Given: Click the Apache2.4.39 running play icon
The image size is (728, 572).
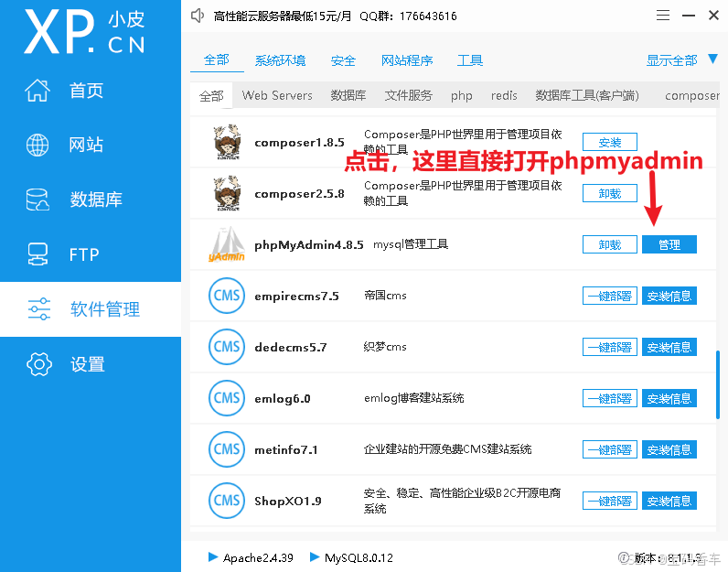Looking at the screenshot, I should coord(213,556).
